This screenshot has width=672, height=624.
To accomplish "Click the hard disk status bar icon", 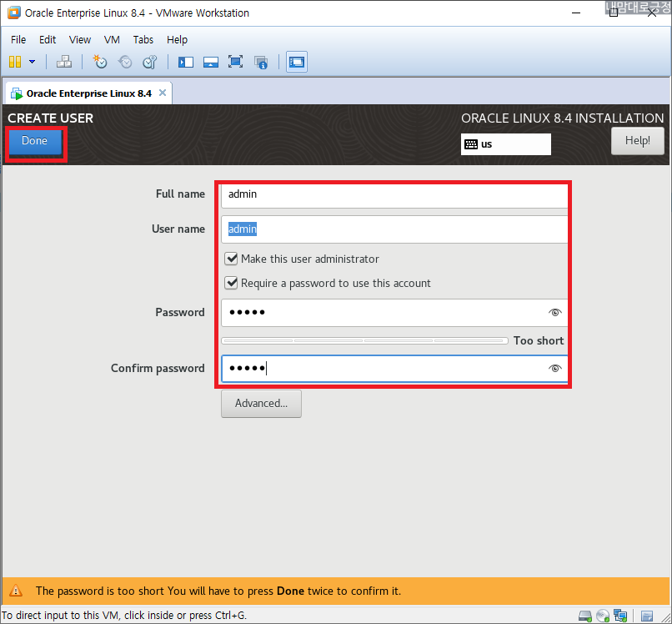I will (x=584, y=616).
